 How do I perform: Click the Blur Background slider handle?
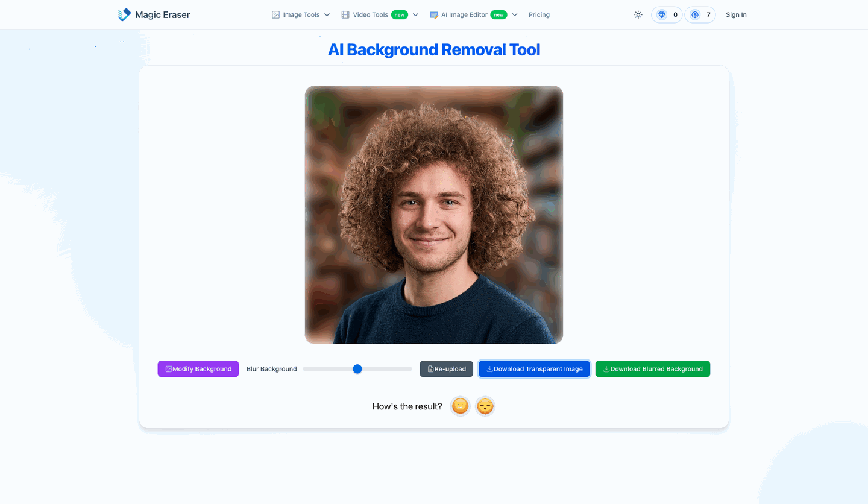point(357,369)
